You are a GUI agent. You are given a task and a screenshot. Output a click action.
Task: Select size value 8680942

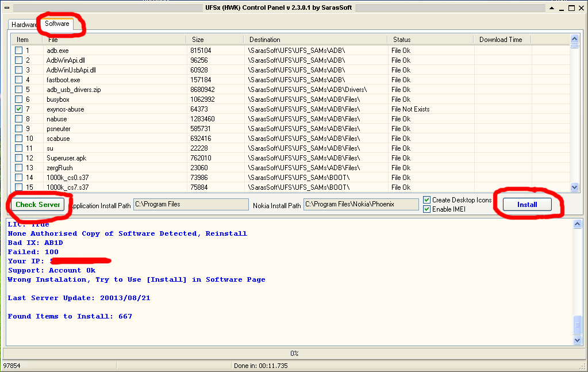(x=202, y=90)
